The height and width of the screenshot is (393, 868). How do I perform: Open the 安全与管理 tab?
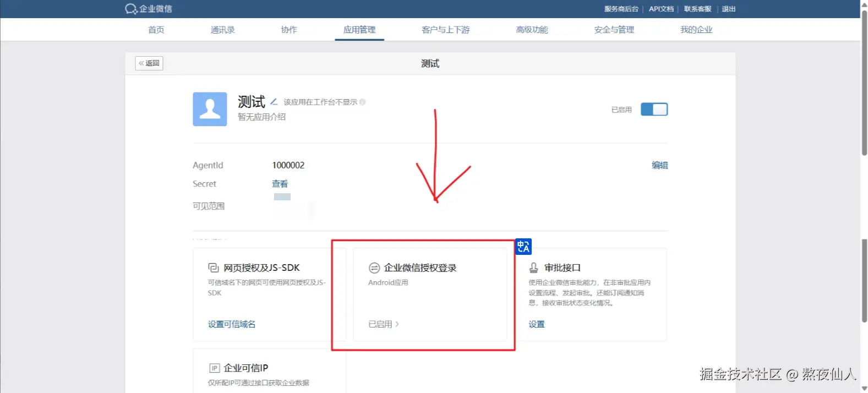point(614,30)
